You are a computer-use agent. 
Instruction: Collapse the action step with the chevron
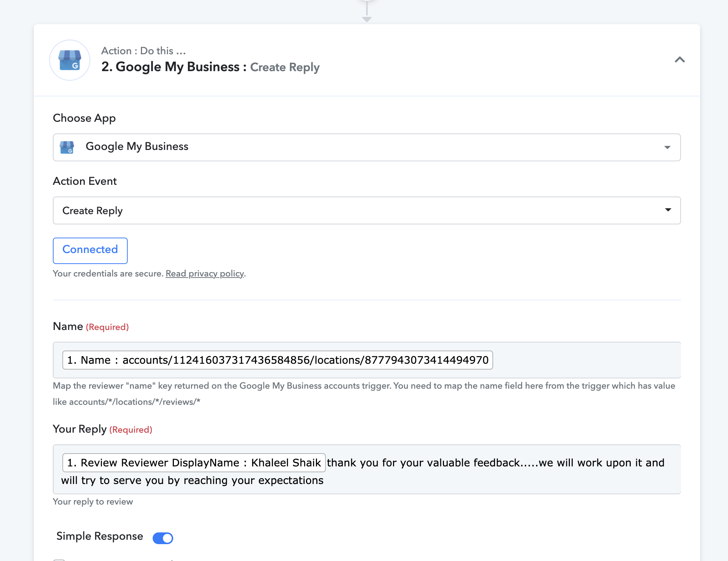click(x=680, y=60)
